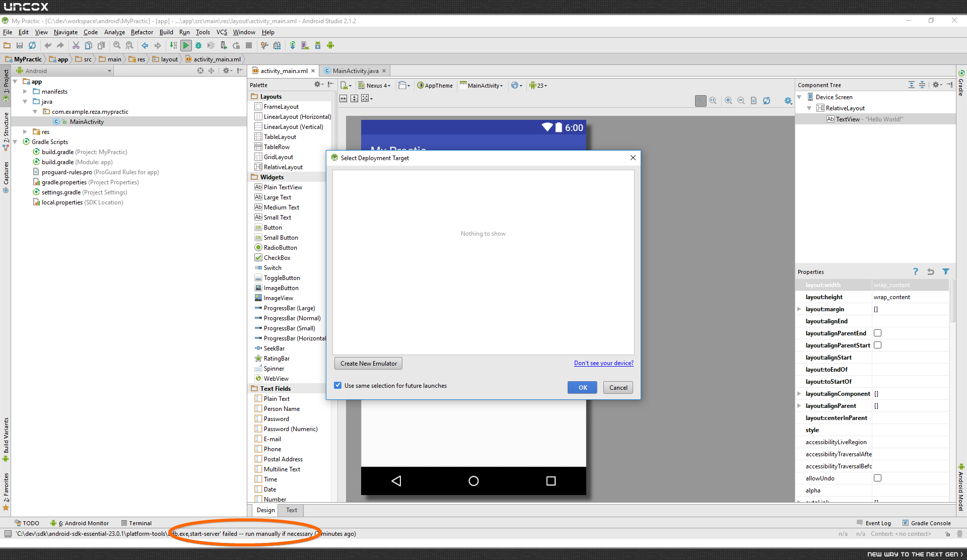Viewport: 967px width, 560px height.
Task: Expand the manifests folder
Action: 25,92
